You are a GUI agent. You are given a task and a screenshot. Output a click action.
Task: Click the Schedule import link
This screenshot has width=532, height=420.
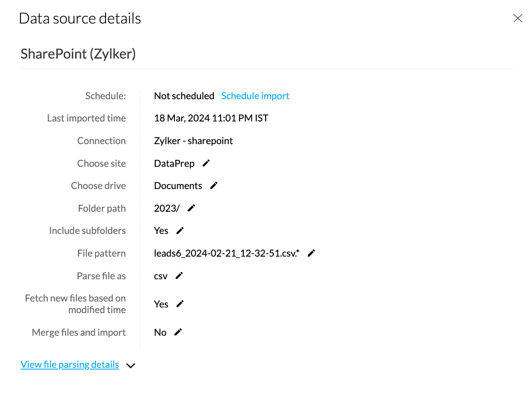255,96
